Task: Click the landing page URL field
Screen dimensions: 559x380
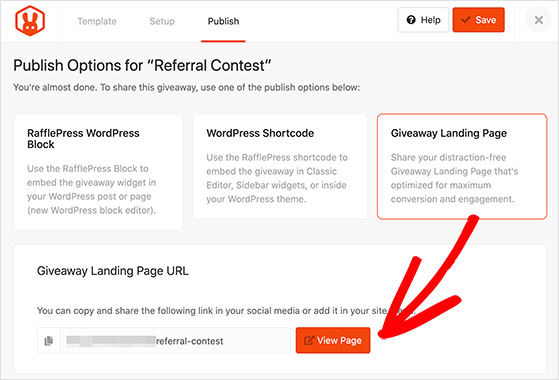Action: click(x=175, y=341)
